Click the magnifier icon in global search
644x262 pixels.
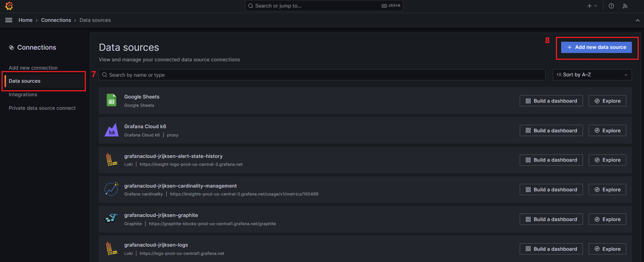coord(250,6)
